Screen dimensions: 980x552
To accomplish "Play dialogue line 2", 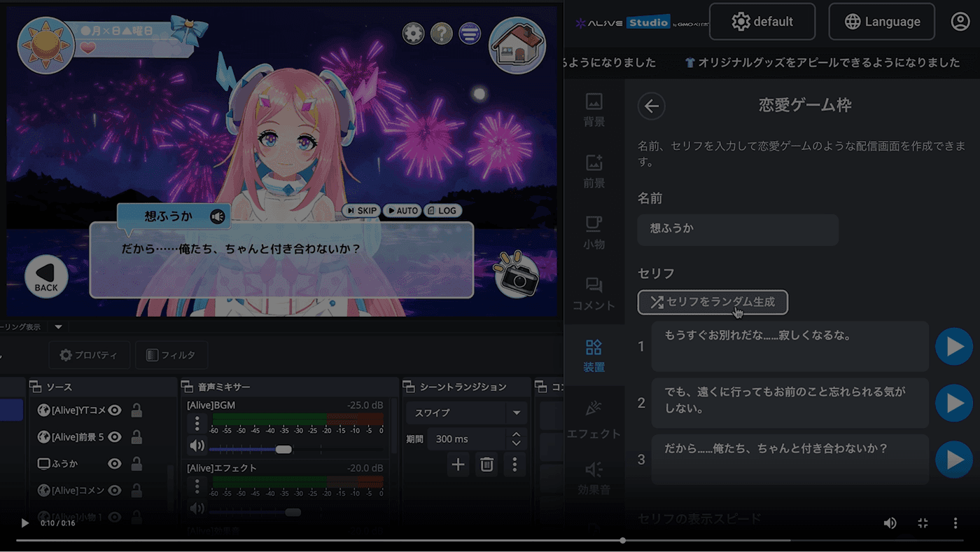I will [954, 403].
